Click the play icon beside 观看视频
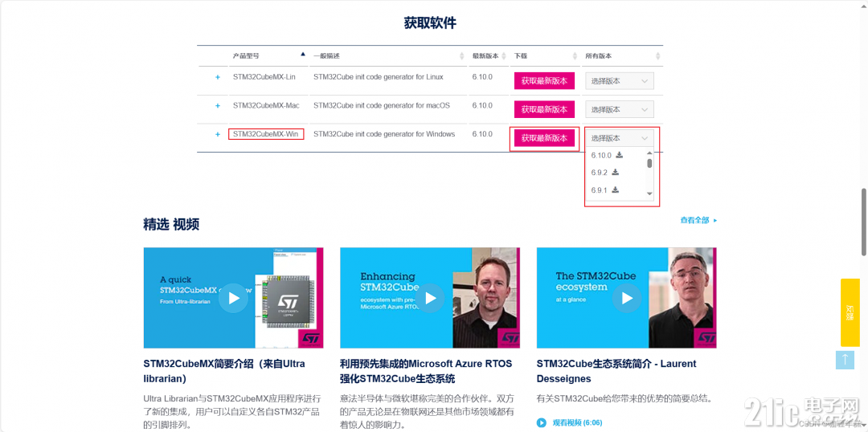 tap(542, 423)
